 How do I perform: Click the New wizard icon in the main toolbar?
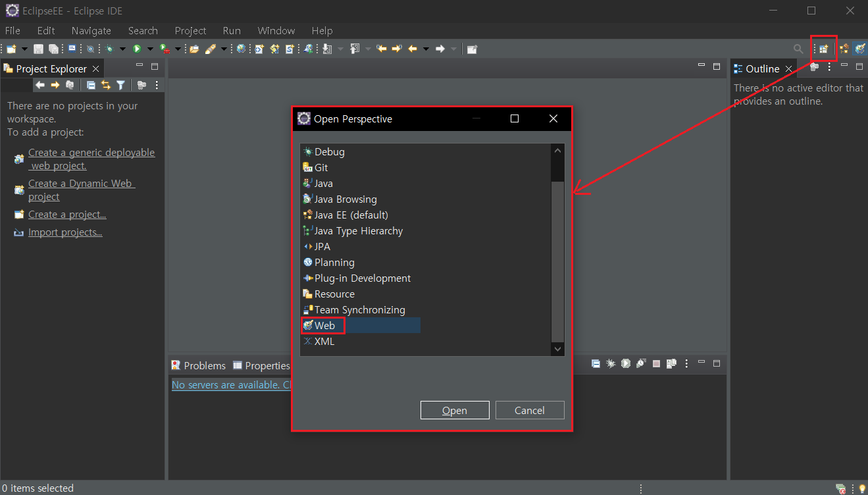coord(12,49)
